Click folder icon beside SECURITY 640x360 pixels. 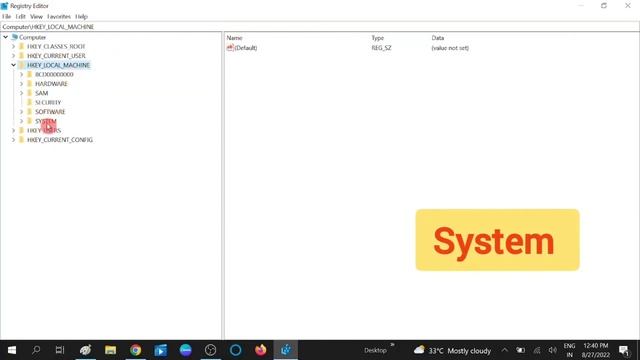30,102
